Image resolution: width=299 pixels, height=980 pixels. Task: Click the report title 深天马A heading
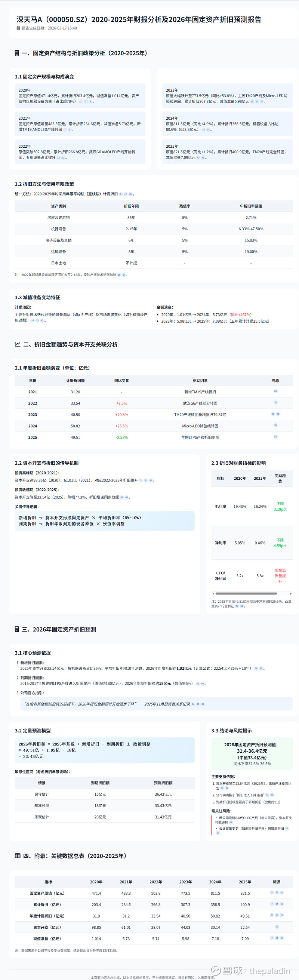[139, 19]
